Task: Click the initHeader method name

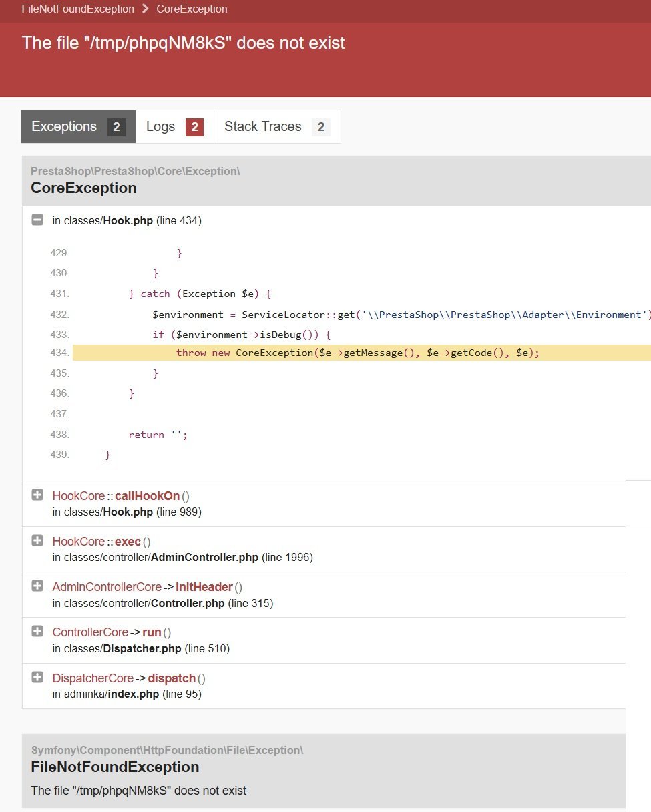Action: 204,587
